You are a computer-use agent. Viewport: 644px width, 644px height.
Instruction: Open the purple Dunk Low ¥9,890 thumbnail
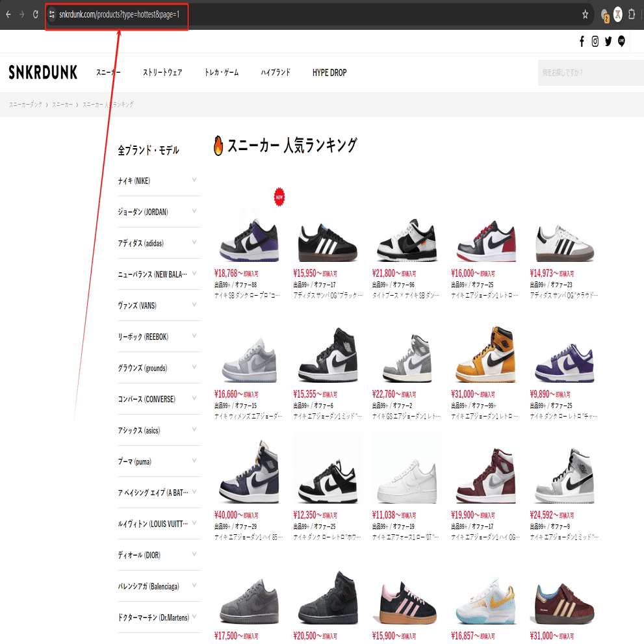tap(564, 364)
